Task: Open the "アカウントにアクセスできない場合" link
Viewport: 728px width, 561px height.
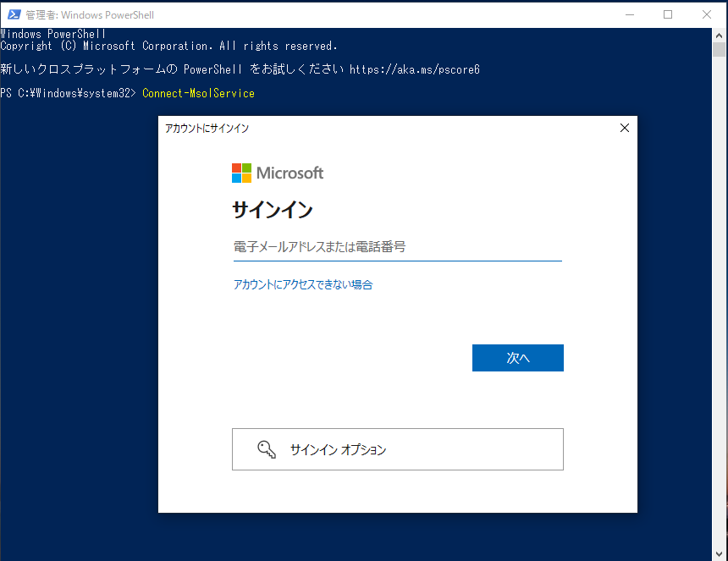Action: 303,284
